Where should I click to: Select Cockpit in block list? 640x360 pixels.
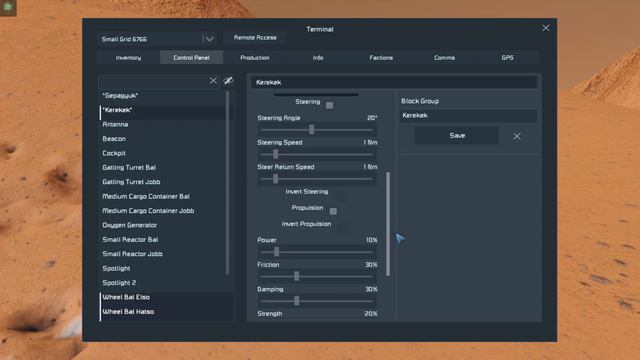tap(162, 153)
